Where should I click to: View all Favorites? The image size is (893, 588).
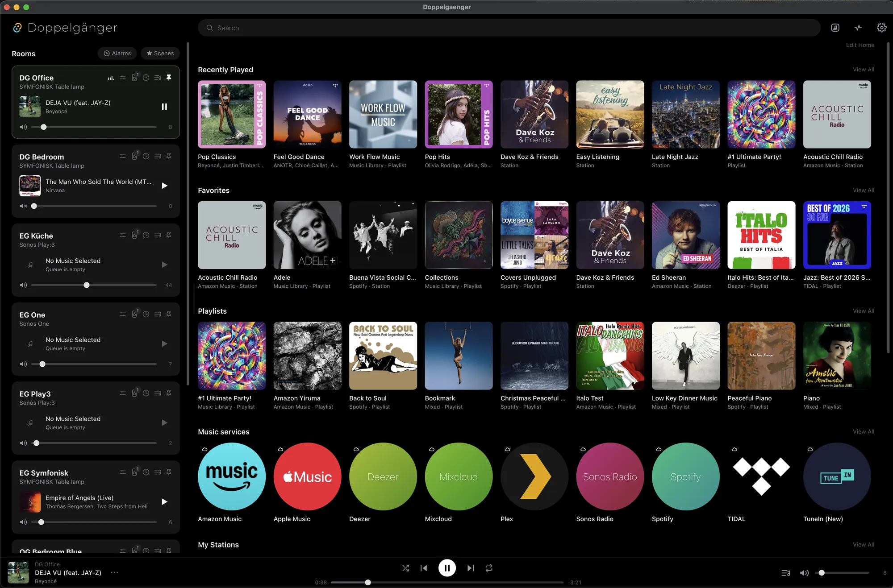(x=864, y=190)
